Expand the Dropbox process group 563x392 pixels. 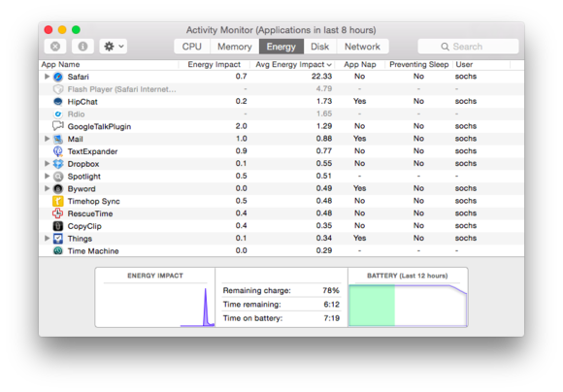[47, 163]
